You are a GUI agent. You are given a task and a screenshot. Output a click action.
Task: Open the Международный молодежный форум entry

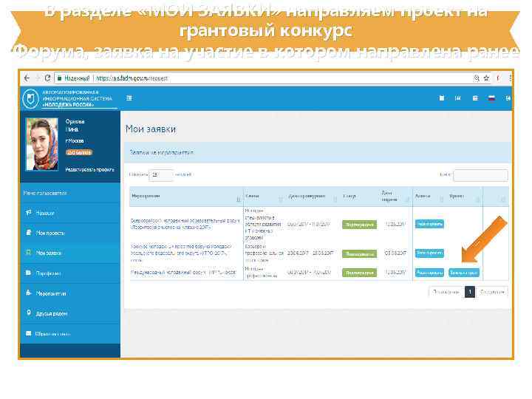[x=183, y=273]
